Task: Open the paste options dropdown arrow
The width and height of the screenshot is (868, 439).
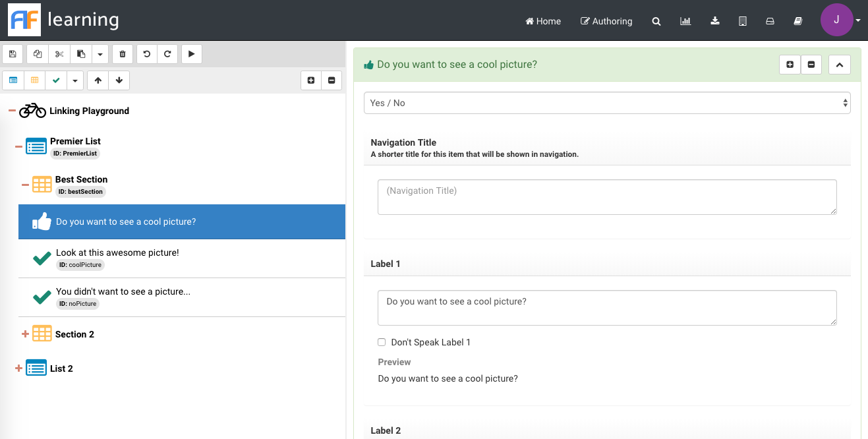Action: (x=100, y=54)
